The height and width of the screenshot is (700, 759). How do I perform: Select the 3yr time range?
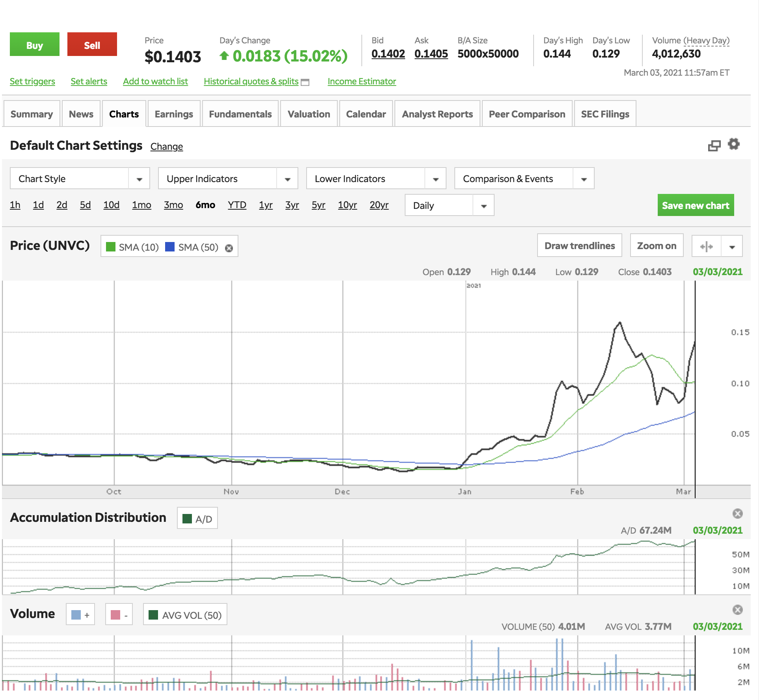coord(292,205)
